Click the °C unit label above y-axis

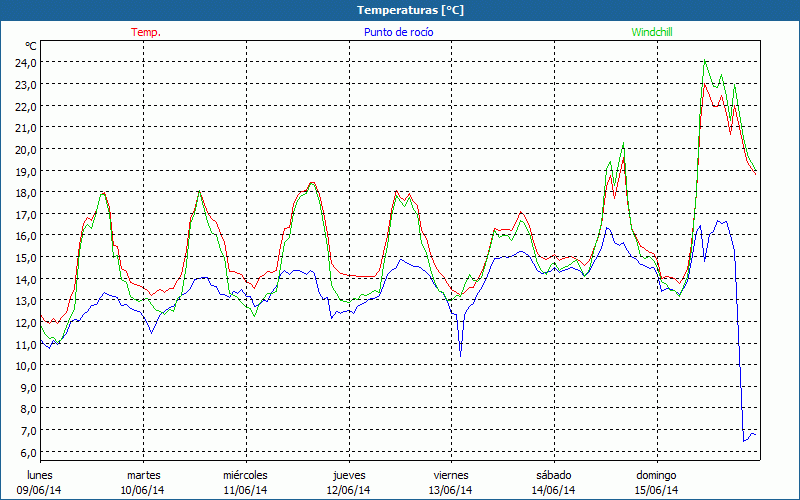tap(31, 46)
